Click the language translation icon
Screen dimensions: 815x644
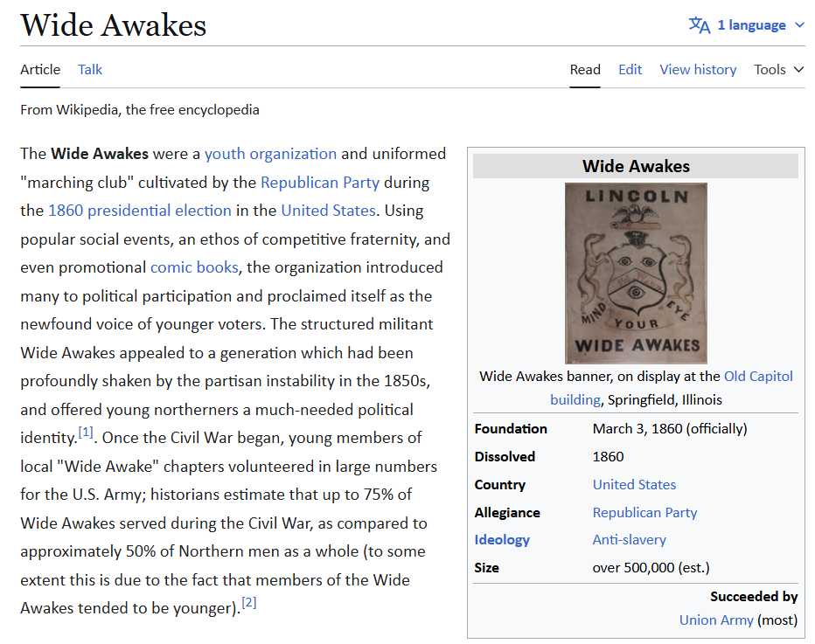point(699,25)
